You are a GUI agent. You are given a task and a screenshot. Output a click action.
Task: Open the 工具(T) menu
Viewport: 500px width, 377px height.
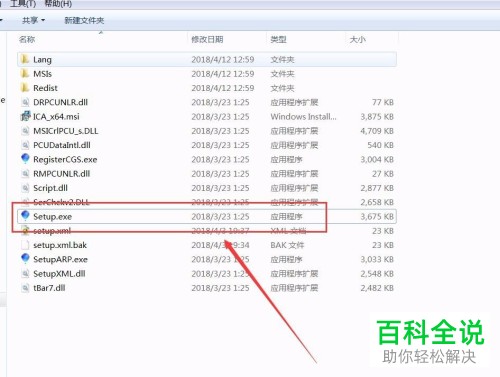tap(23, 4)
